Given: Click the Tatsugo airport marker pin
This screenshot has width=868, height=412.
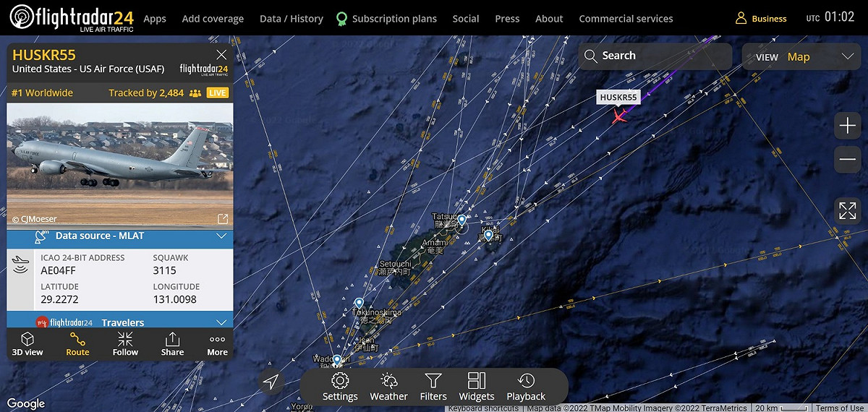Looking at the screenshot, I should 461,220.
